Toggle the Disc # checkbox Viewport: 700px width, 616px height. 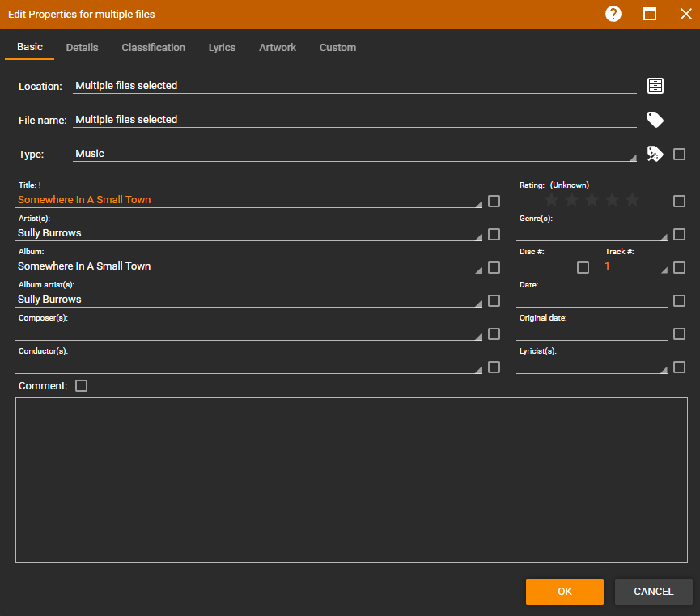coord(583,268)
